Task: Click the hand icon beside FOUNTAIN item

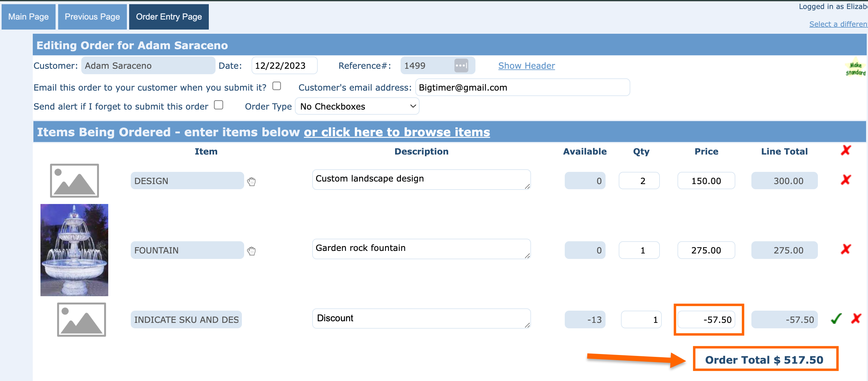Action: 251,251
